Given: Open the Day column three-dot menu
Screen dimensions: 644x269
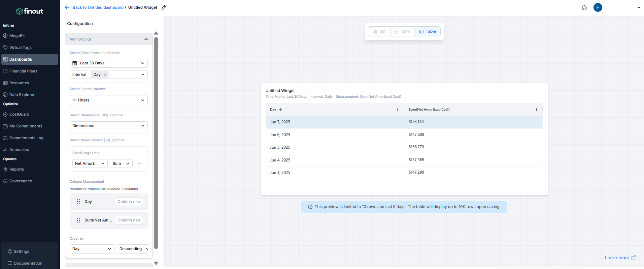Looking at the screenshot, I should 398,110.
